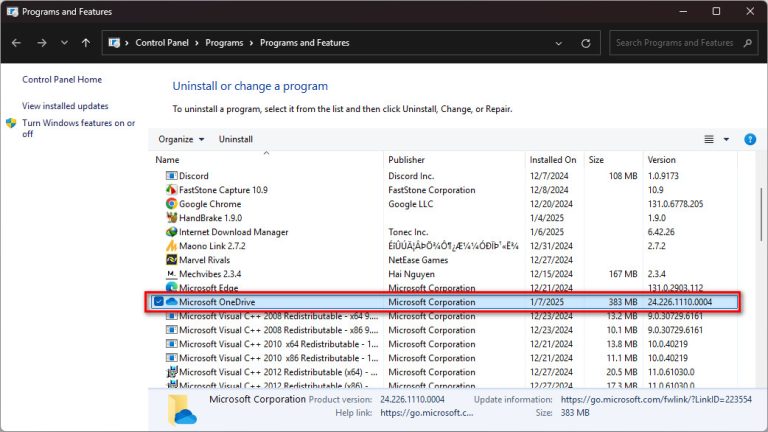
Task: Click update information URL in details pane
Action: 656,400
